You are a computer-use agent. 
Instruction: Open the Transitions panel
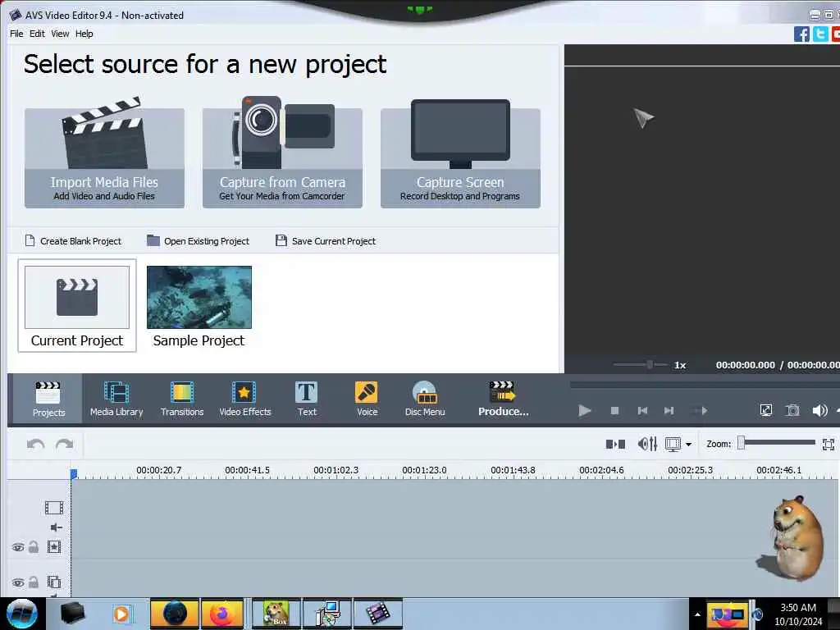[182, 399]
